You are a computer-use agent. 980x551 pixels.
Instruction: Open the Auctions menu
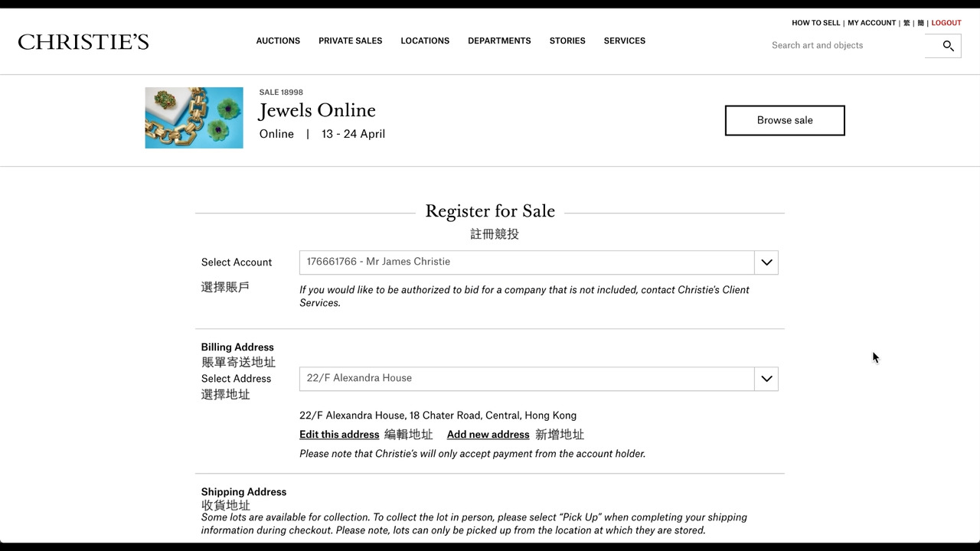278,41
